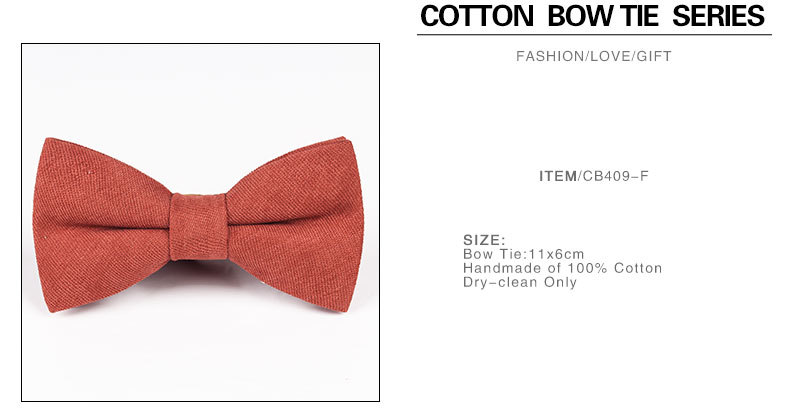This screenshot has height=417, width=790.
Task: Click the center knot of the bow tie
Action: [x=198, y=227]
